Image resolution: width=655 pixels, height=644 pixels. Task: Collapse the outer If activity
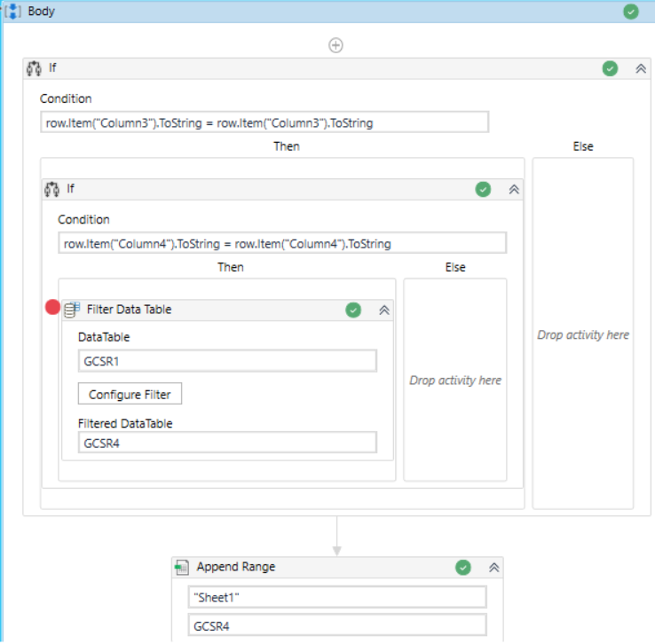(641, 68)
